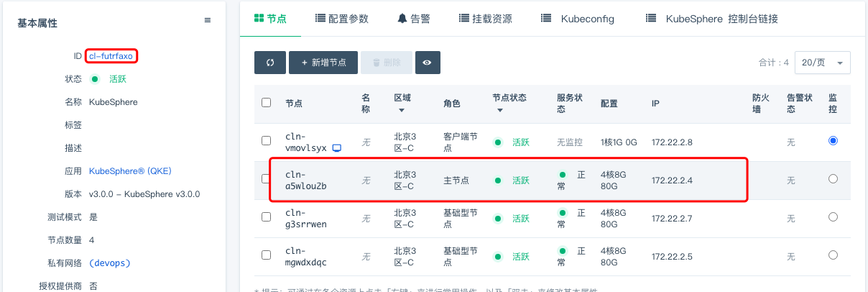Viewport: 868px width, 292px height.
Task: Click the 节点状态 column filter arrow
Action: tap(498, 110)
